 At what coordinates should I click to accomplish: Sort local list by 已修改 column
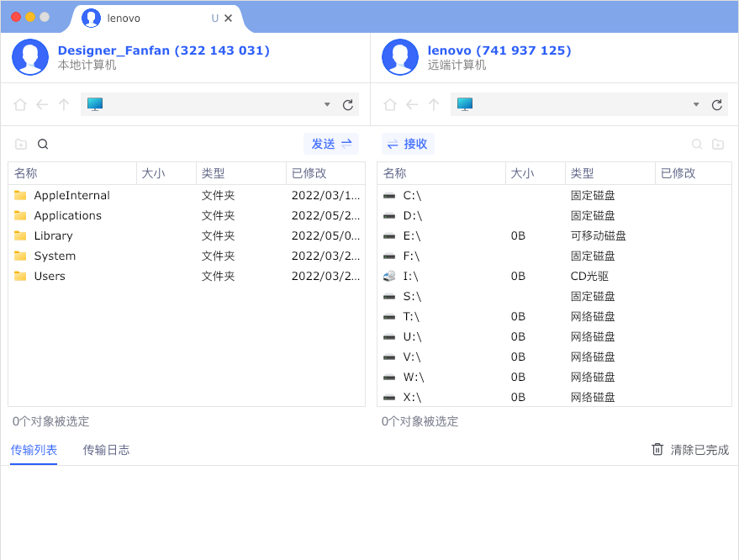pyautogui.click(x=325, y=173)
